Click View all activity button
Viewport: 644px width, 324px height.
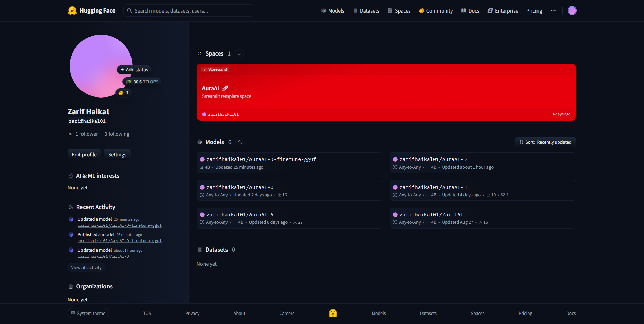point(86,267)
